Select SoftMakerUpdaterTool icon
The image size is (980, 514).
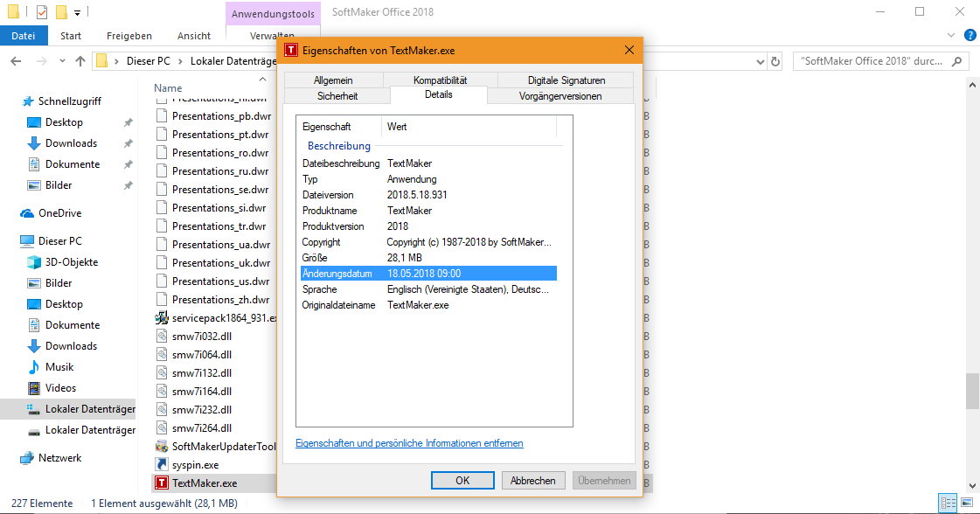[162, 447]
